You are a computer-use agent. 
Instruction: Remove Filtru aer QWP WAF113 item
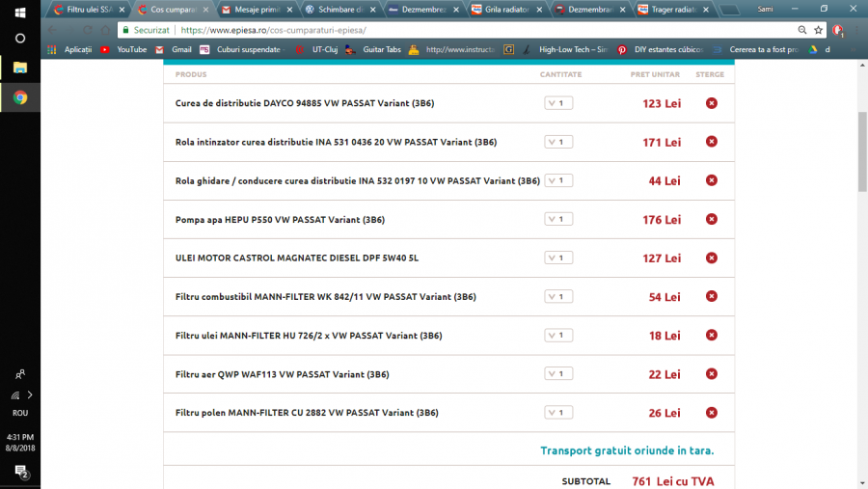[x=712, y=374]
